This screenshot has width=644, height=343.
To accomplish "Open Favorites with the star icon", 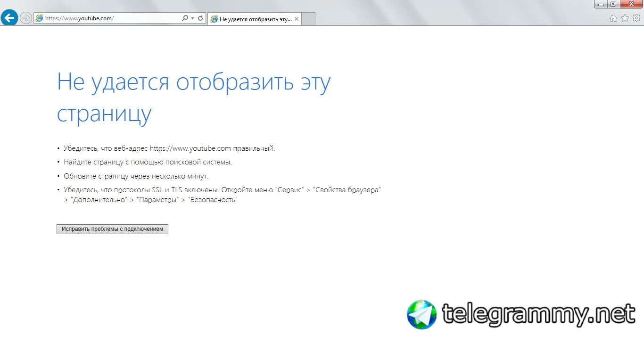I will [625, 18].
